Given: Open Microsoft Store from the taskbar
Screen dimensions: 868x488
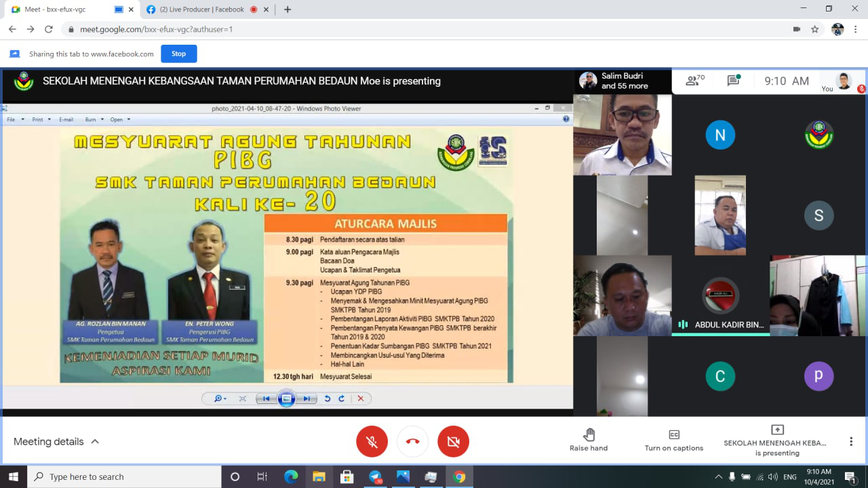Looking at the screenshot, I should pyautogui.click(x=347, y=476).
